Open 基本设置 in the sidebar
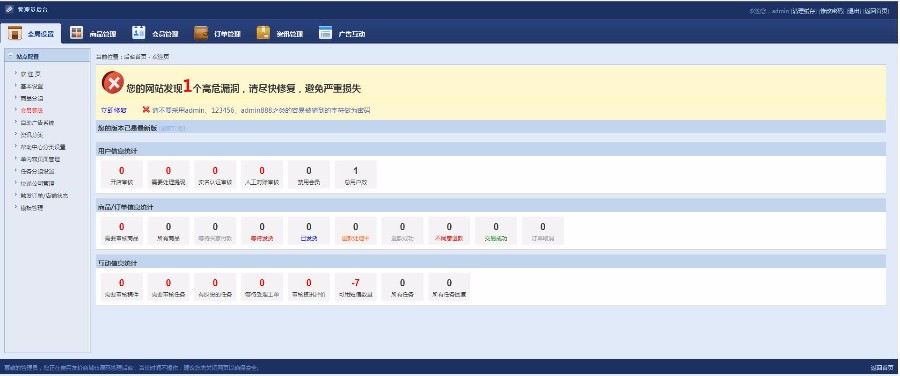The width and height of the screenshot is (900, 376). (x=32, y=86)
